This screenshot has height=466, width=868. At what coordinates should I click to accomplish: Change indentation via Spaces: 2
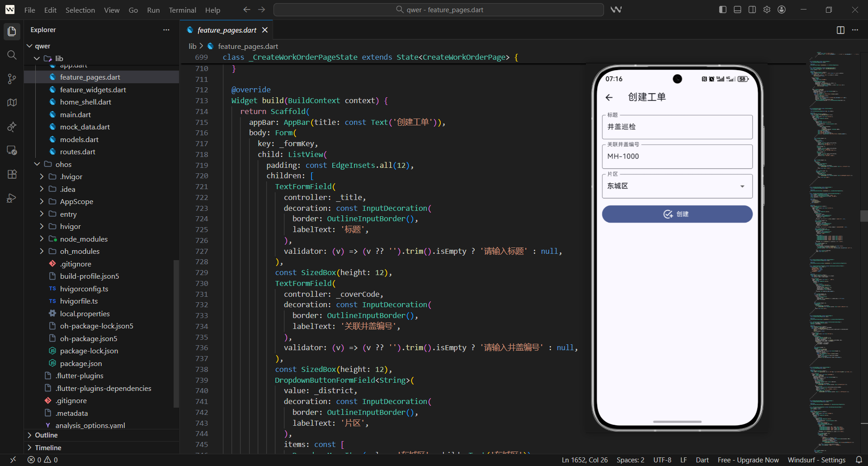tap(630, 460)
